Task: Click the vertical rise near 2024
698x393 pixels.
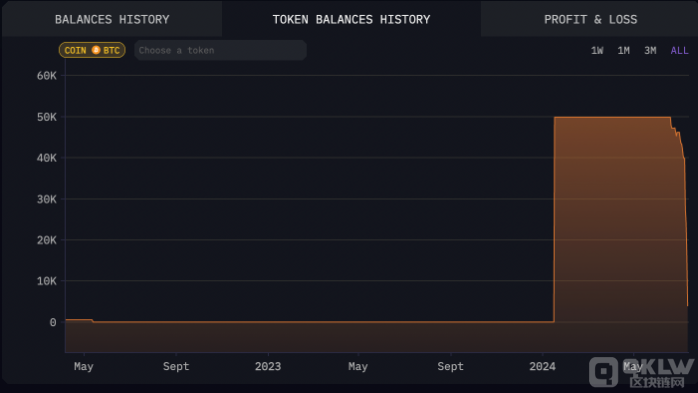Action: (x=554, y=219)
